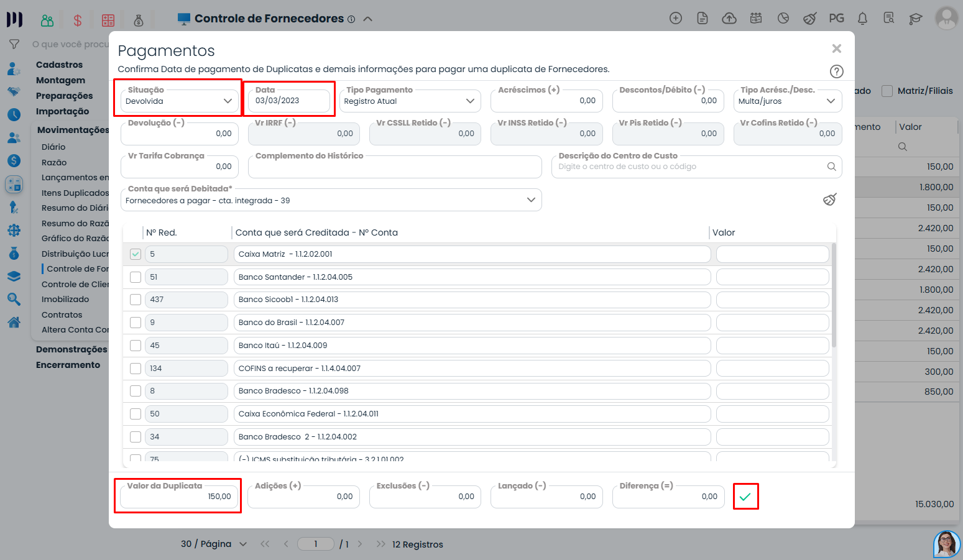The height and width of the screenshot is (560, 963).
Task: Click the cloud upload icon
Action: pos(729,19)
